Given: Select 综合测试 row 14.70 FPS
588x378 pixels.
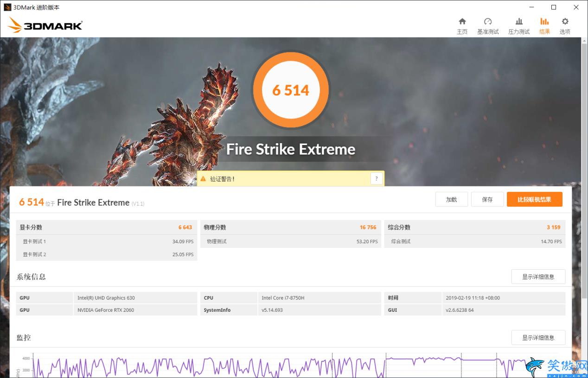Looking at the screenshot, I should click(x=475, y=241).
